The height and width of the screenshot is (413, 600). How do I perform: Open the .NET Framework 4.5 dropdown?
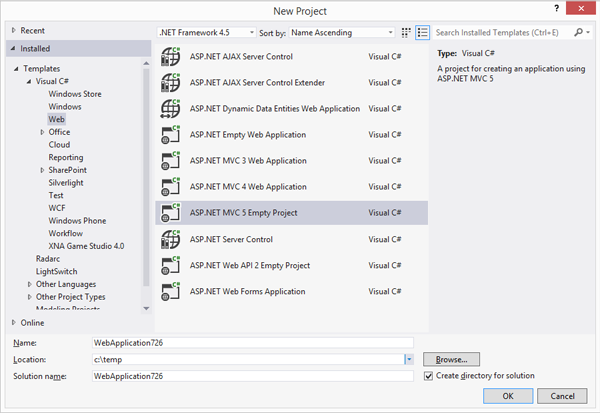[x=206, y=32]
